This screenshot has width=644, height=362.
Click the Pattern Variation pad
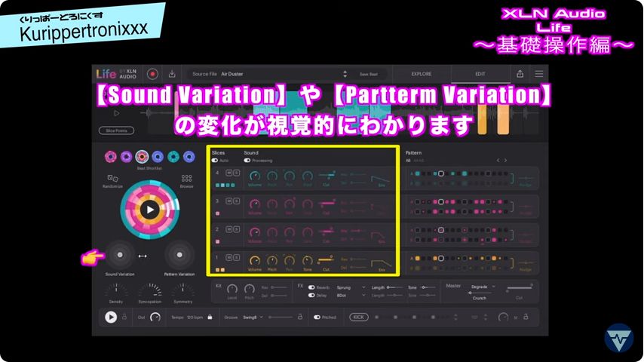coord(179,255)
